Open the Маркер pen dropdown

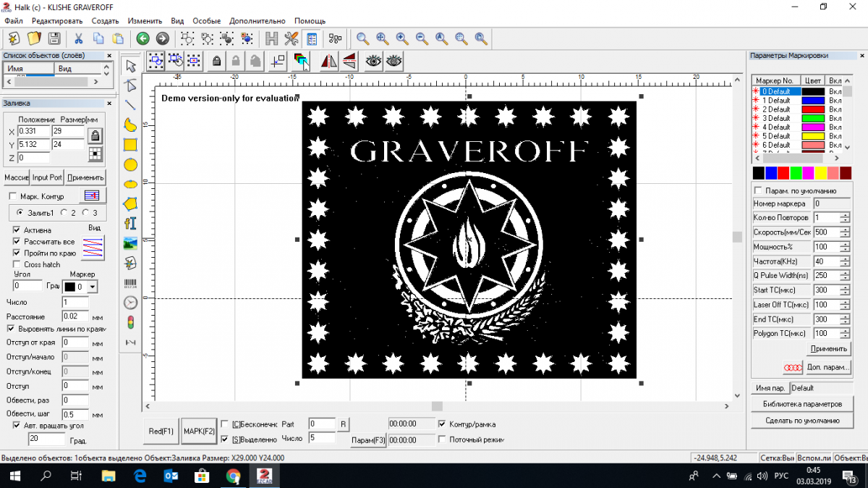pyautogui.click(x=93, y=287)
